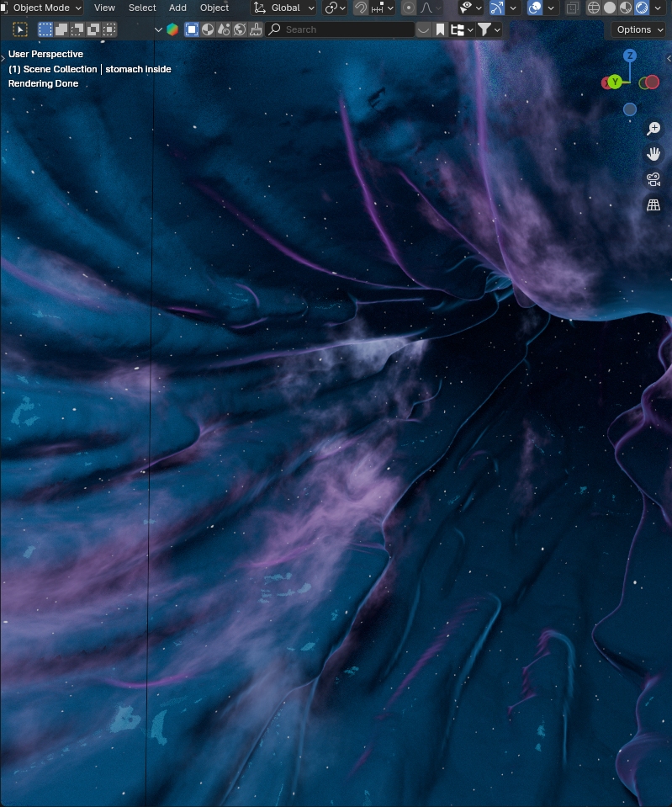Expand the Options dropdown

640,29
